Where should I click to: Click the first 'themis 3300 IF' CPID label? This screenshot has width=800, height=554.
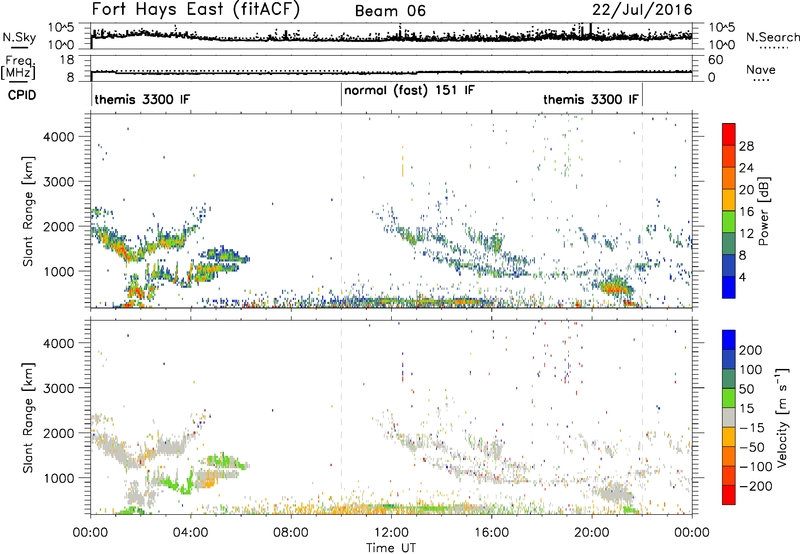coord(142,99)
